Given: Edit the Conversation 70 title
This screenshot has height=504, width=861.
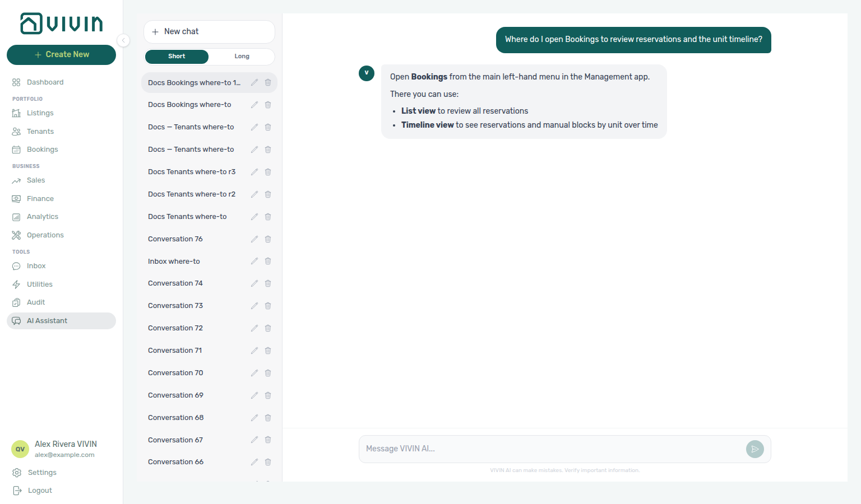Looking at the screenshot, I should tap(254, 373).
